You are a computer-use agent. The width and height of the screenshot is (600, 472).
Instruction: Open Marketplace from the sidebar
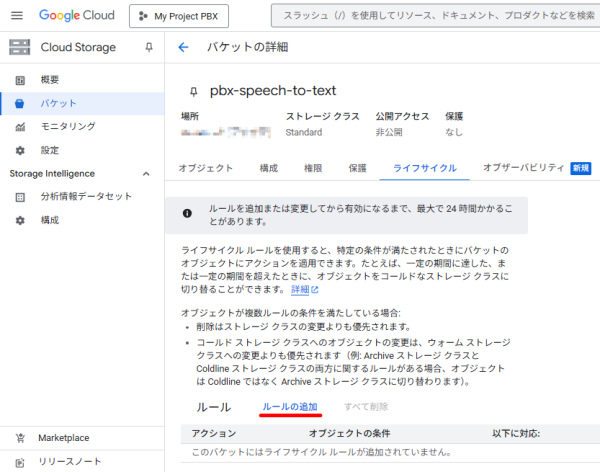[x=63, y=438]
